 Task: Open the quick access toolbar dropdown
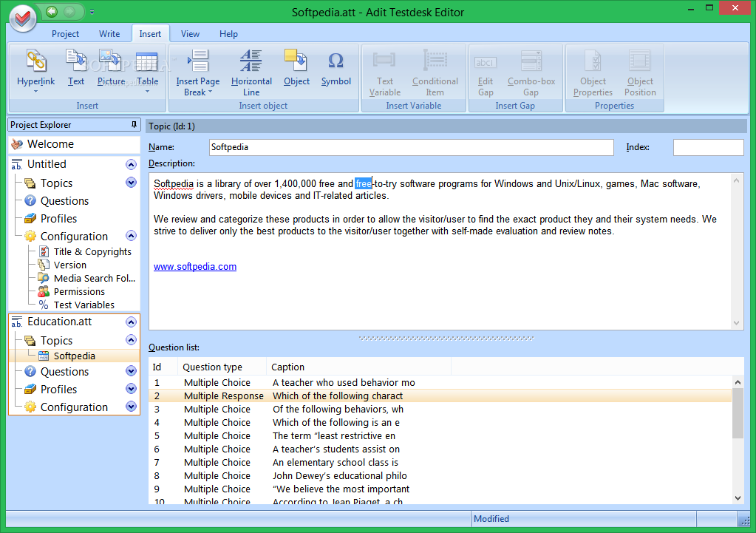coord(92,12)
